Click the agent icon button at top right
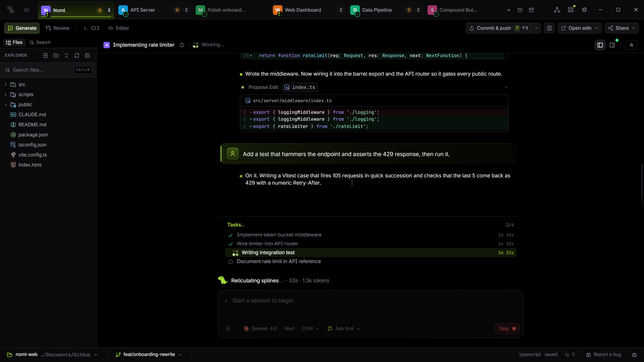Image resolution: width=644 pixels, height=362 pixels. point(632,45)
